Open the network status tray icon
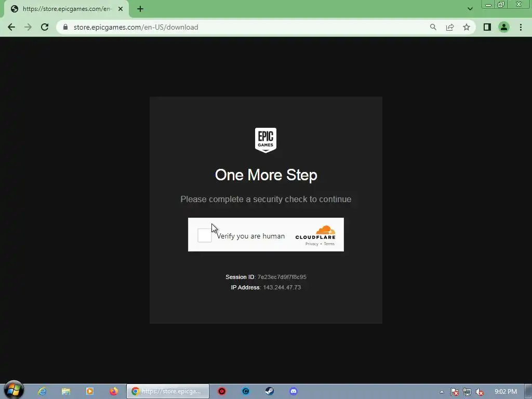Viewport: 532px width, 399px height. point(467,392)
